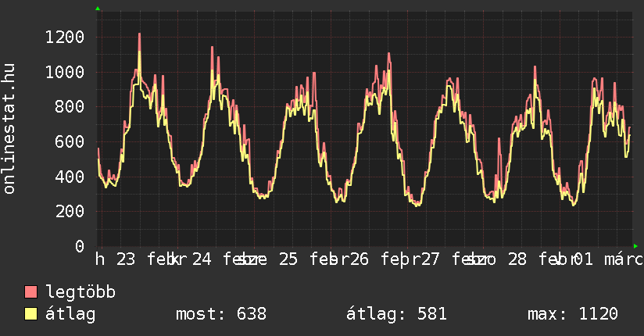This screenshot has height=336, width=644.
Task: Click the 'max: 1120' statistic
Action: (572, 314)
